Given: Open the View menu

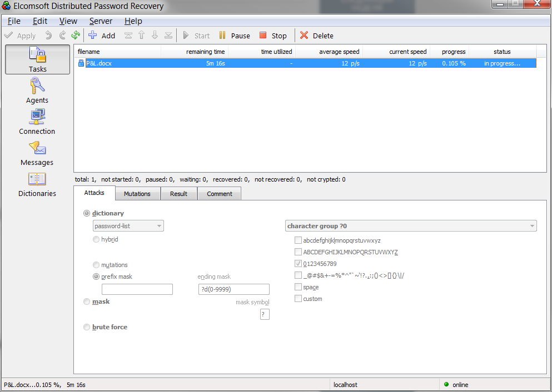Looking at the screenshot, I should (68, 21).
